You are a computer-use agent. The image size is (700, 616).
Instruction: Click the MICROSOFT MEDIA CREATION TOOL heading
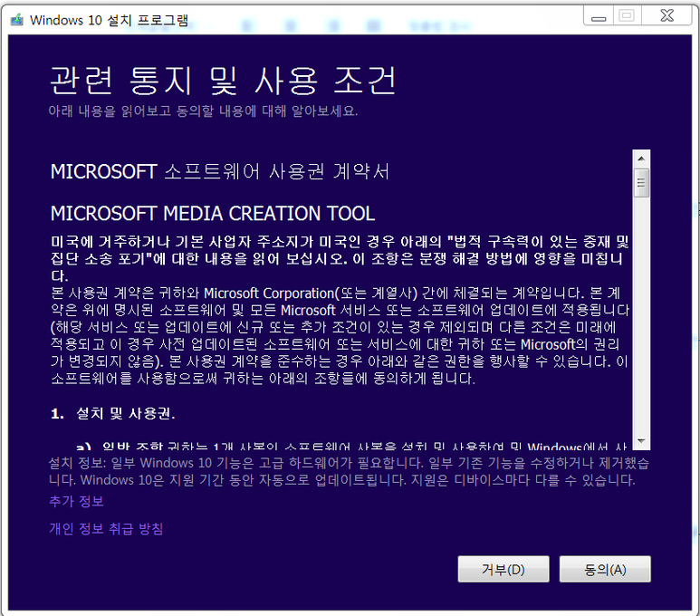pyautogui.click(x=213, y=214)
